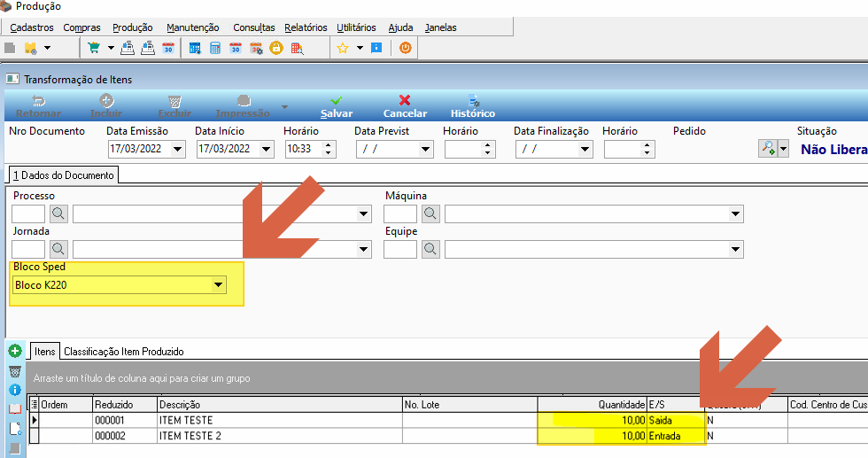868x458 pixels.
Task: Click the gray document icon in main toolbar
Action: [10, 48]
